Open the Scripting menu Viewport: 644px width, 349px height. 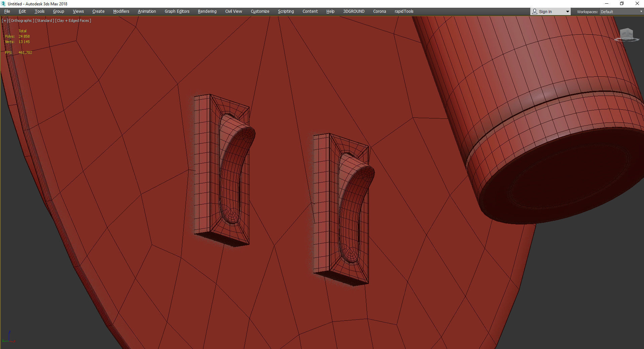(286, 11)
